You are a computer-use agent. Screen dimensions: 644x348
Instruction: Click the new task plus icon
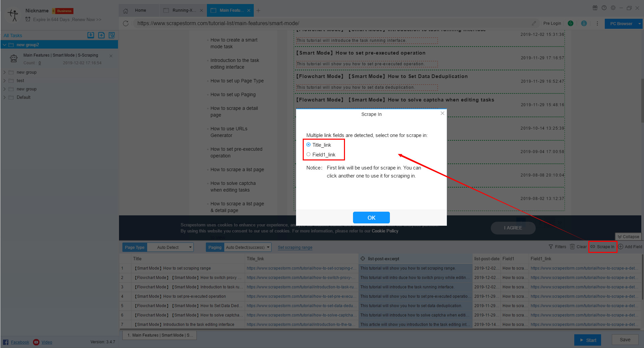pyautogui.click(x=101, y=35)
